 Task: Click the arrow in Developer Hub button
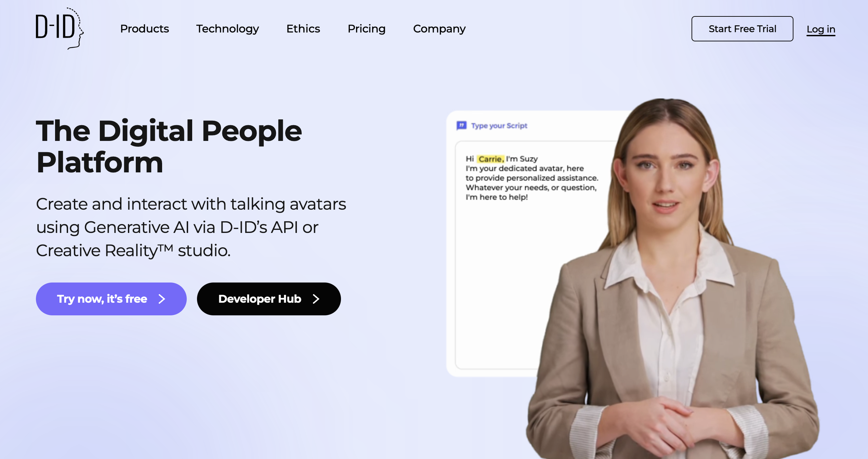tap(316, 299)
